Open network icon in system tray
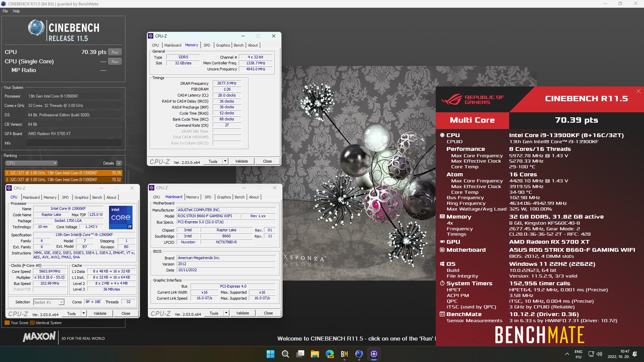The image size is (644, 362). click(591, 354)
